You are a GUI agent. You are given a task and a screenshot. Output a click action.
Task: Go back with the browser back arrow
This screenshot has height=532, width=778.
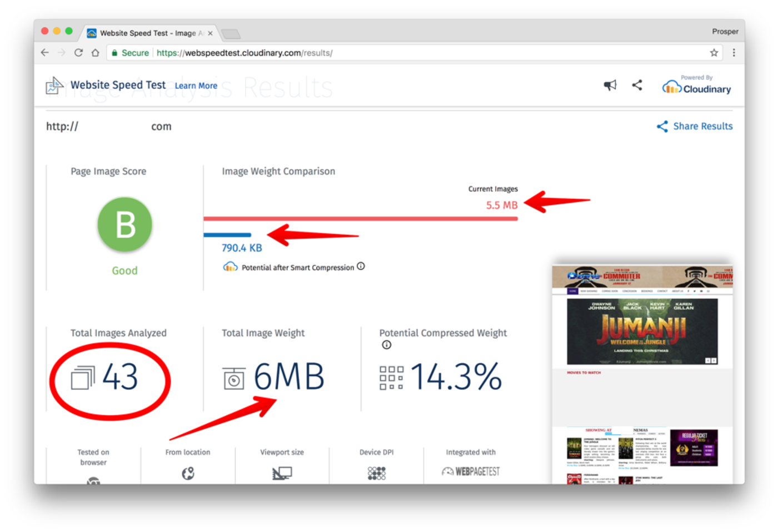coord(44,53)
